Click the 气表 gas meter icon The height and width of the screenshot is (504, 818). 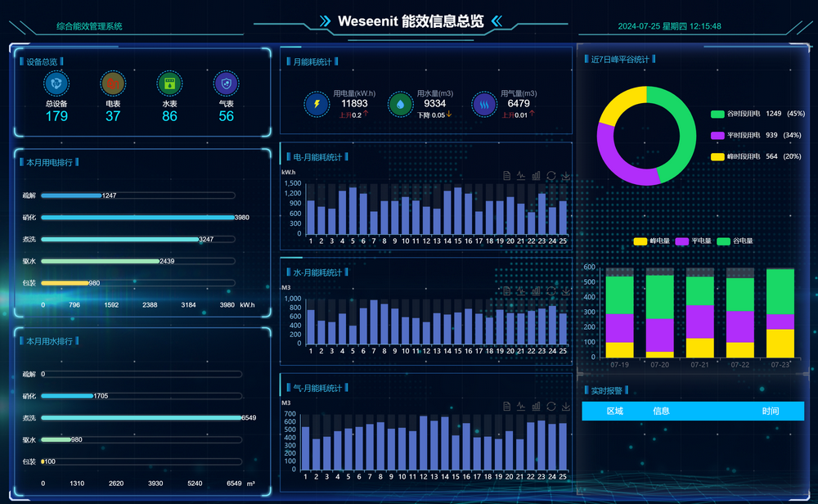point(226,83)
